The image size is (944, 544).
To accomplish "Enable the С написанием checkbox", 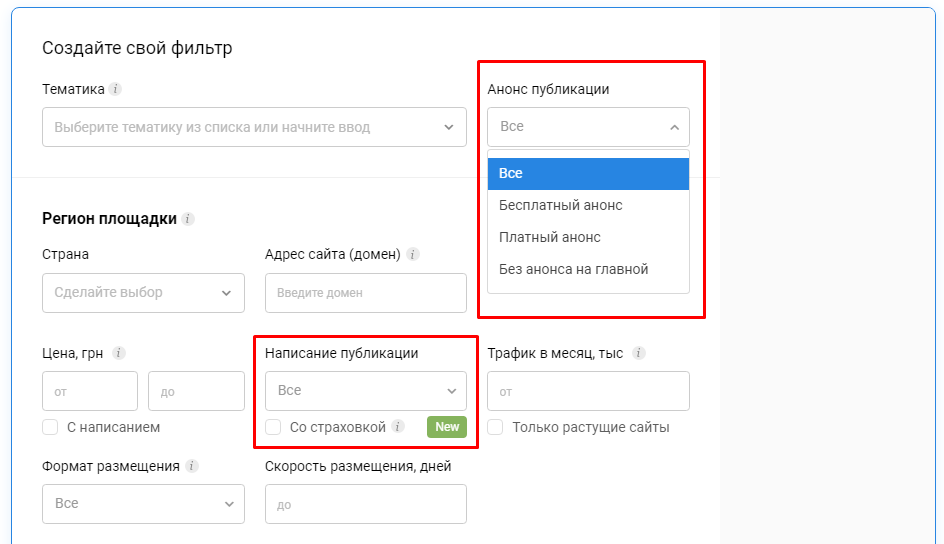I will 50,427.
